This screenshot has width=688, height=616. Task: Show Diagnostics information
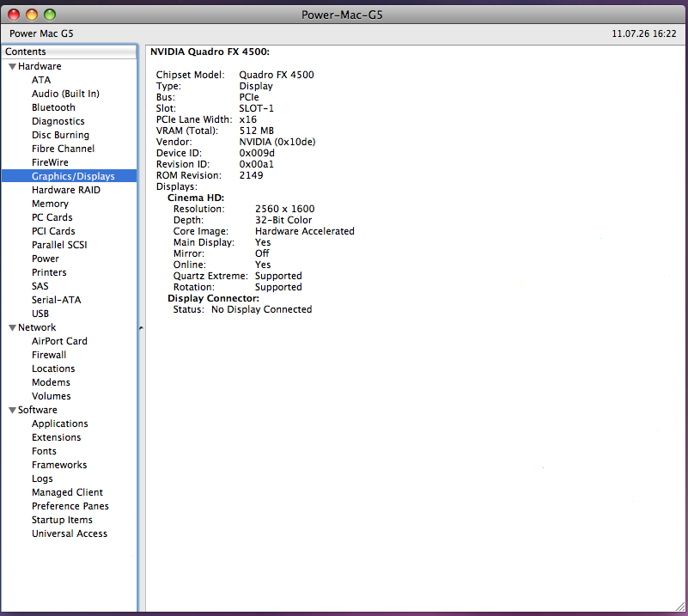point(58,121)
